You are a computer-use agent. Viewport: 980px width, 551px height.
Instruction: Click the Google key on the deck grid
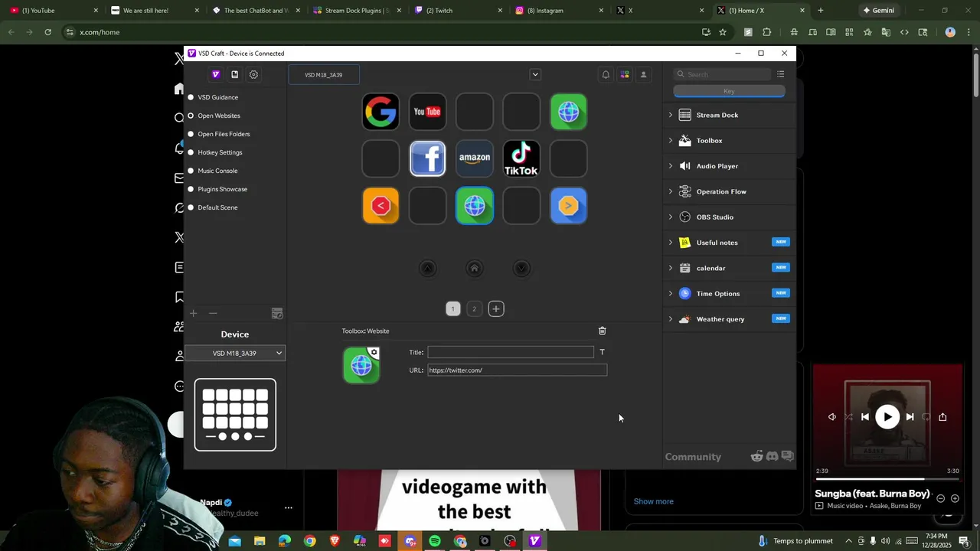coord(381,112)
